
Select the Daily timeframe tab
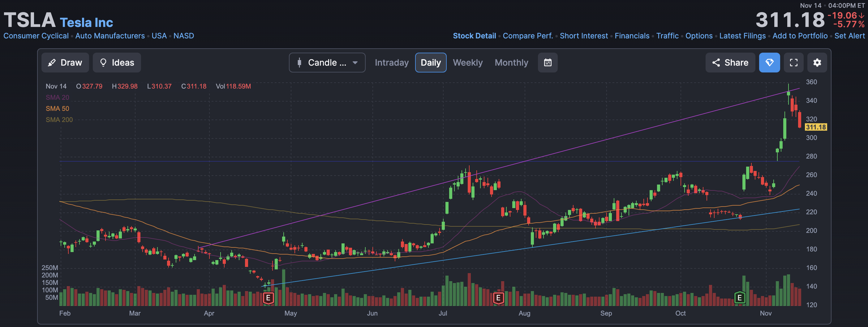click(431, 63)
